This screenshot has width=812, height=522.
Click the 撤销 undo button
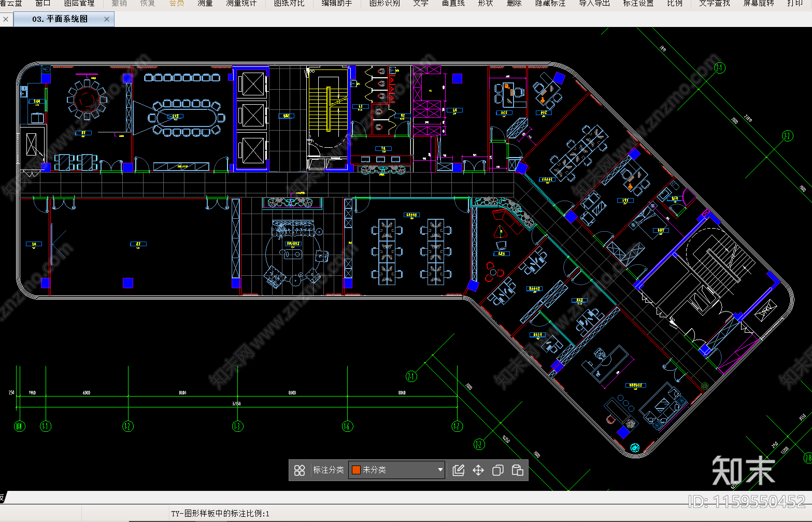[119, 3]
